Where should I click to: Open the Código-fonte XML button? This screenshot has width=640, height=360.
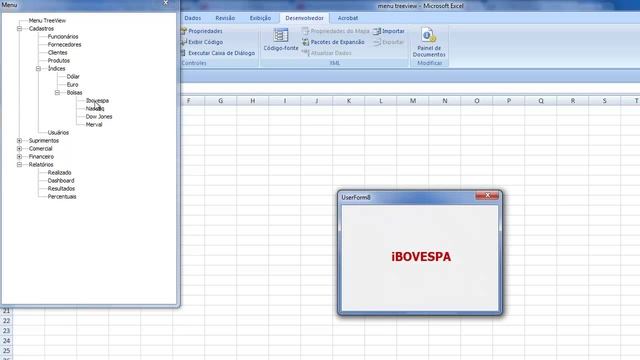[x=281, y=40]
